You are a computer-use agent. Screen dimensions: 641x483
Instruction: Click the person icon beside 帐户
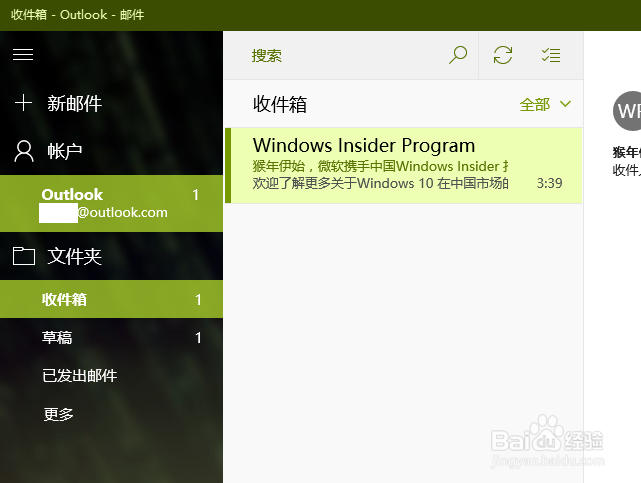click(24, 151)
